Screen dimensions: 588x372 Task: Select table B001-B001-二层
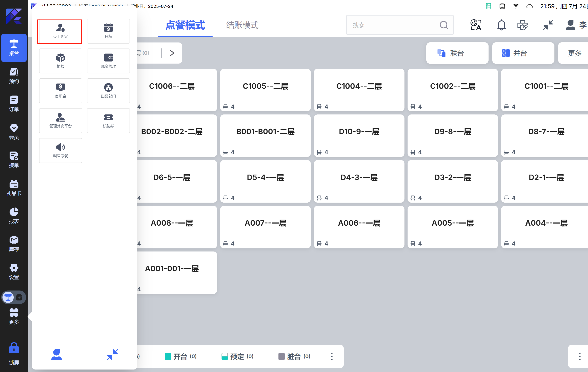(265, 136)
